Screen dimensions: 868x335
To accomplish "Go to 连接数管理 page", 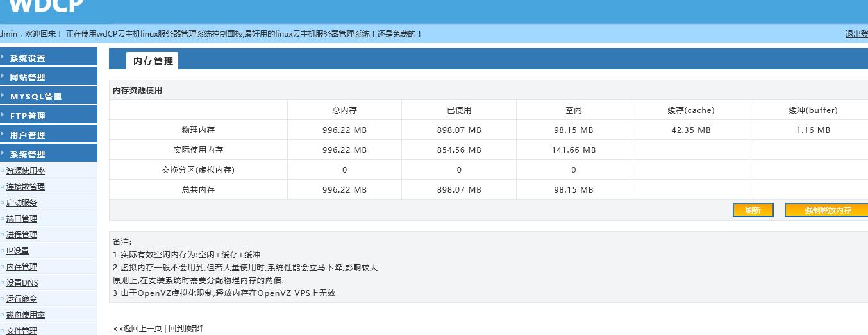I will (26, 187).
